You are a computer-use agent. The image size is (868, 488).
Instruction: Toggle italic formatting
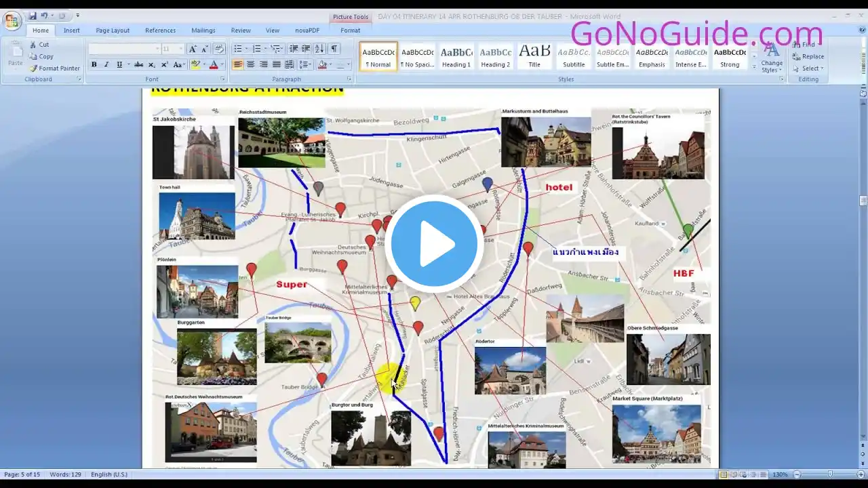pyautogui.click(x=106, y=64)
